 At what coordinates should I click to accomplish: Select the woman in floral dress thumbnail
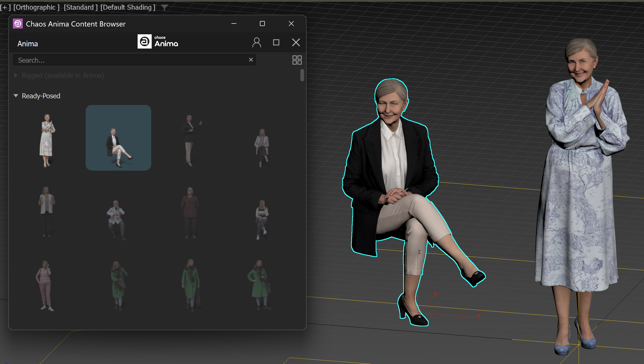tap(47, 140)
